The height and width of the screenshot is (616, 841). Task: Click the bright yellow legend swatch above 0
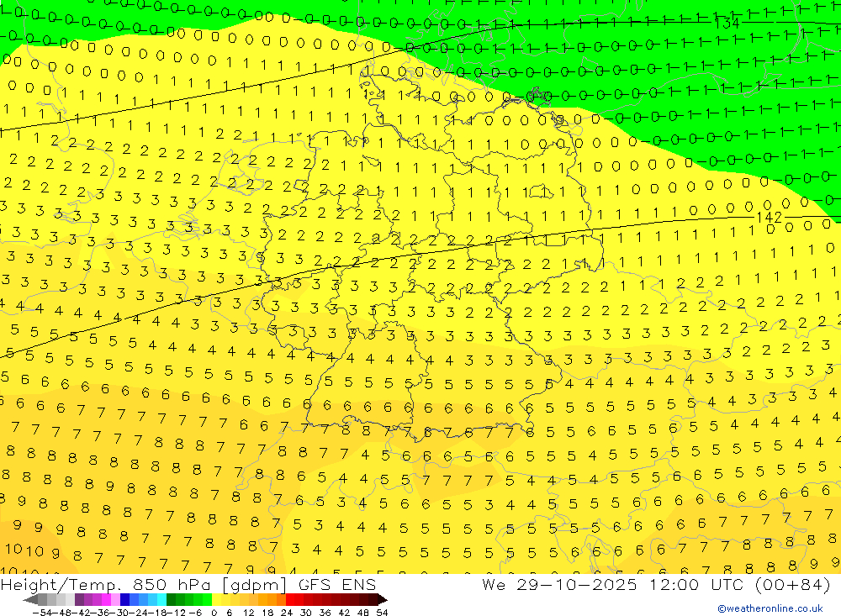tap(217, 600)
